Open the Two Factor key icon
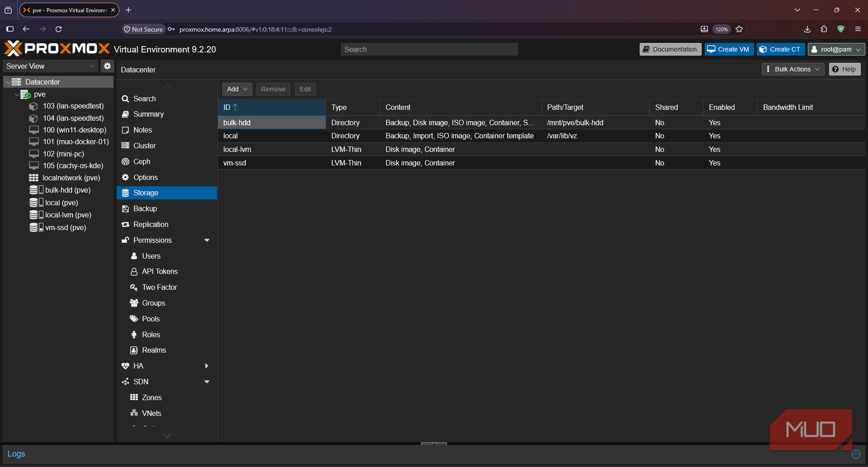868x467 pixels. pyautogui.click(x=134, y=287)
